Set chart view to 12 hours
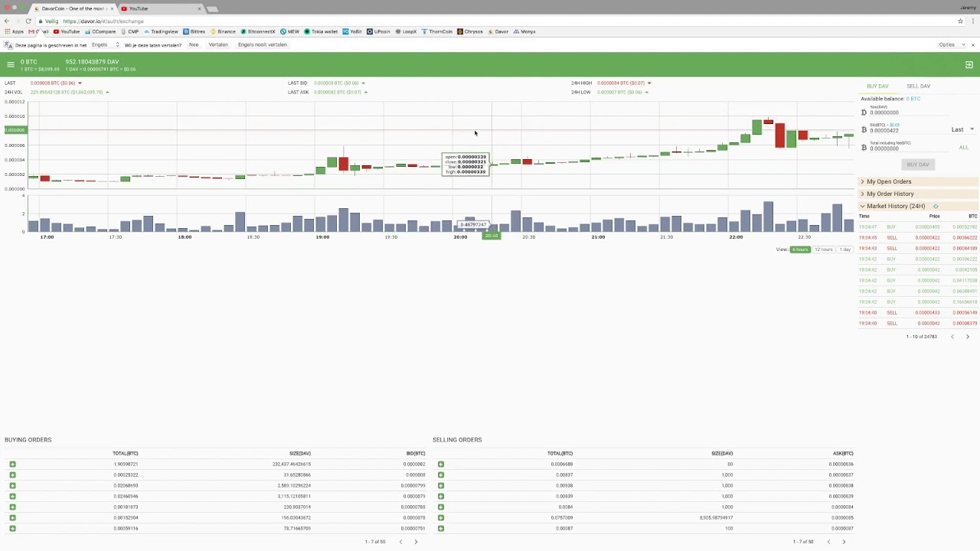 823,249
